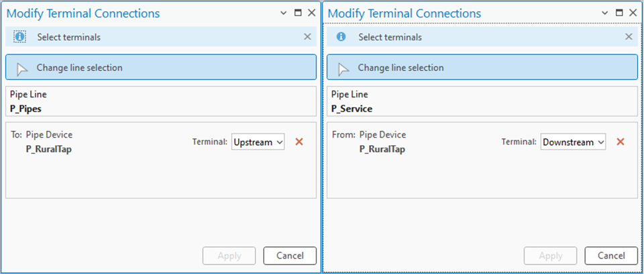Float the left Modify Terminal Connections pane
This screenshot has width=644, height=274.
[299, 13]
